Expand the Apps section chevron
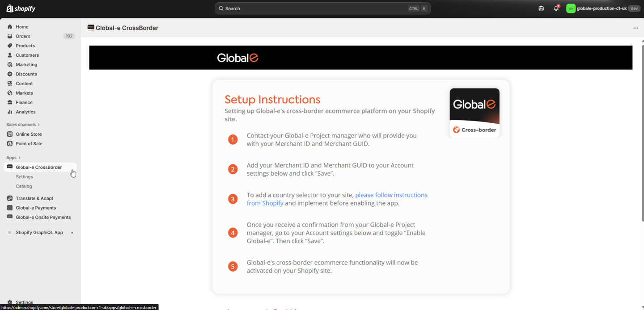 coord(19,158)
